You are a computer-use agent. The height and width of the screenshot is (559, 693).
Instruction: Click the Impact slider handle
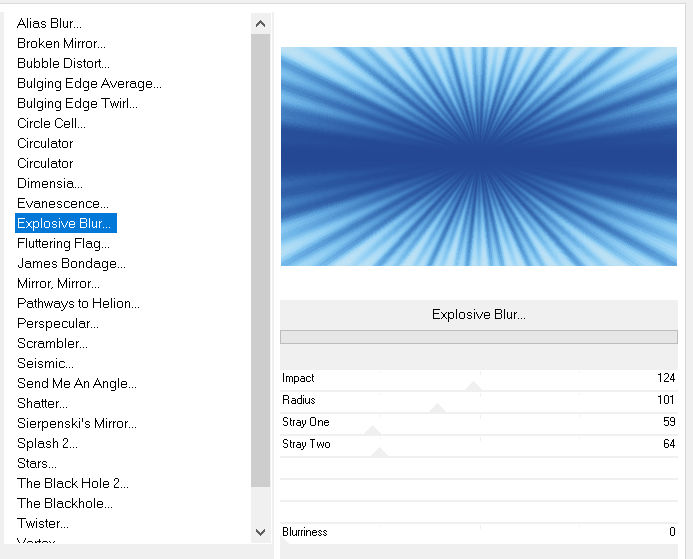(x=474, y=385)
